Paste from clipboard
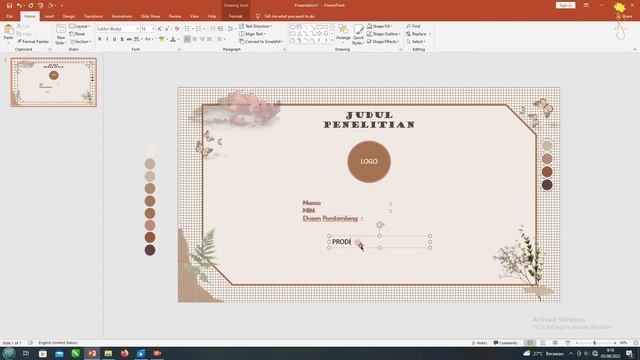Screen dimensions: 640x360 (x=8, y=33)
